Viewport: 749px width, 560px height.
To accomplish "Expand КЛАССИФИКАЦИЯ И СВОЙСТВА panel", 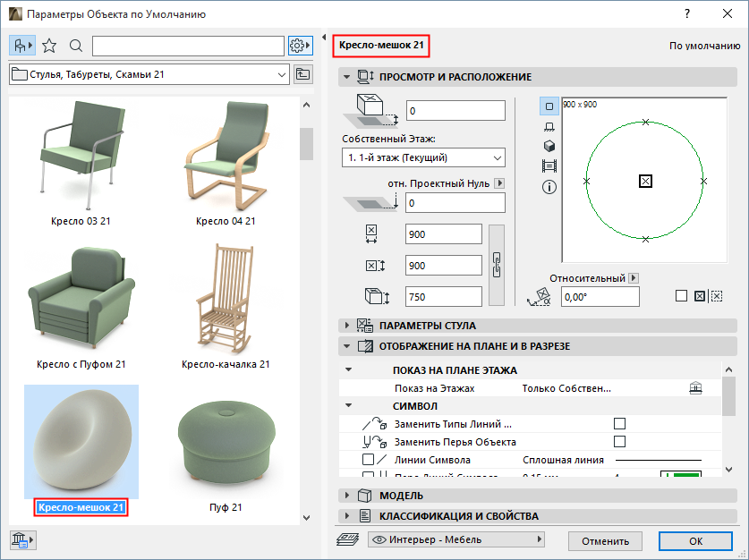I will click(x=347, y=516).
